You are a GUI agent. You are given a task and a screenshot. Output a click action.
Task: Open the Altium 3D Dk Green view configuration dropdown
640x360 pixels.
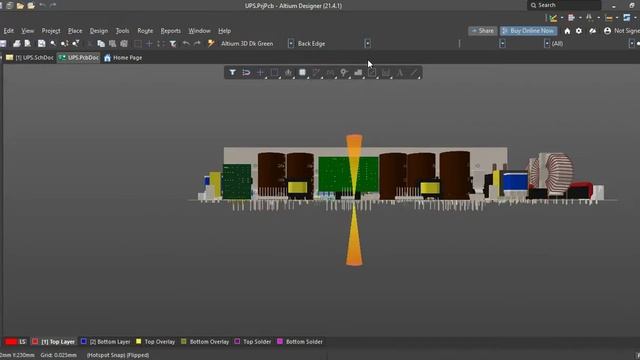[x=291, y=44]
